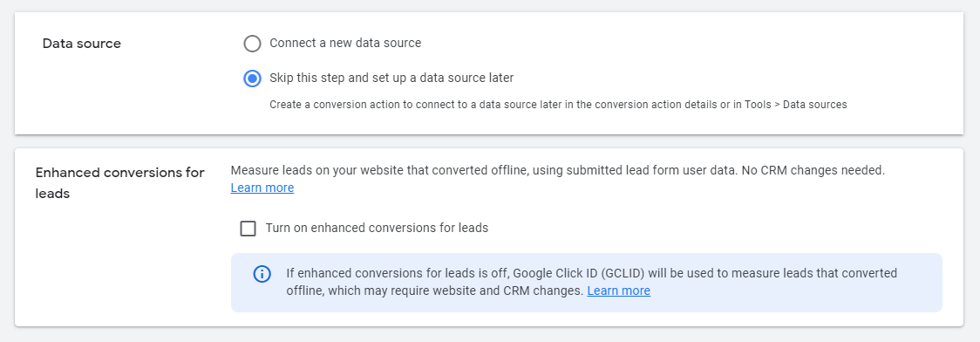The width and height of the screenshot is (980, 342).
Task: Open Learn more link in GCLID notice
Action: coord(619,291)
